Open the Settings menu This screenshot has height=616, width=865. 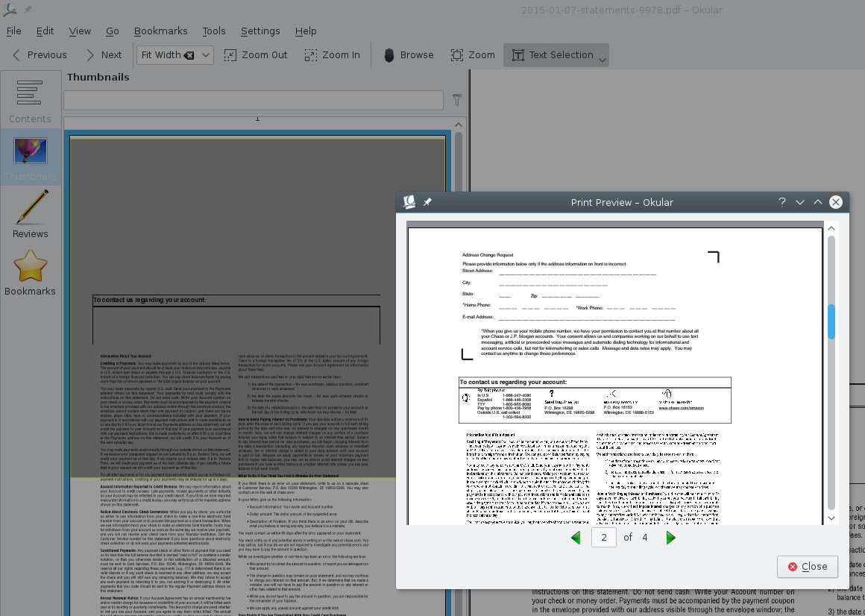click(x=260, y=31)
